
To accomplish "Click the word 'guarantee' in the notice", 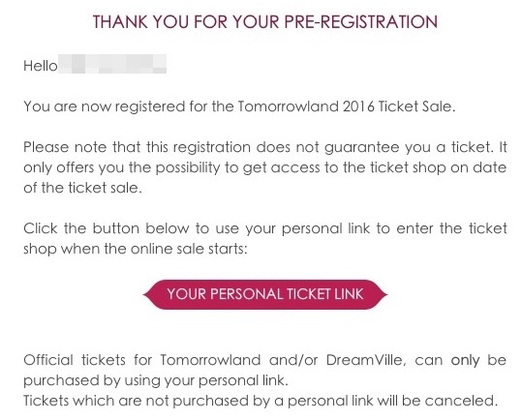I will click(x=361, y=148).
